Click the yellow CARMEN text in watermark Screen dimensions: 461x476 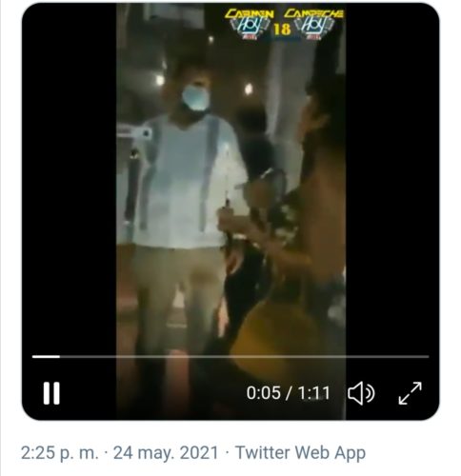(250, 14)
